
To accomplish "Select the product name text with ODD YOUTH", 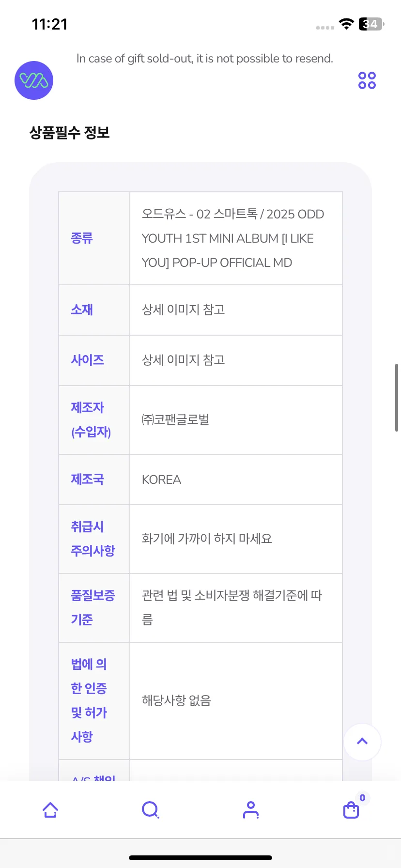I will 233,238.
